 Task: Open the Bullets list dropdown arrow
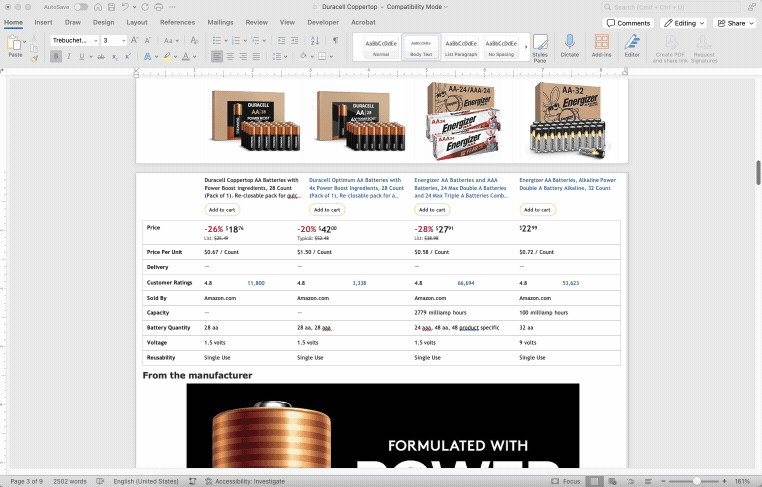(226, 41)
